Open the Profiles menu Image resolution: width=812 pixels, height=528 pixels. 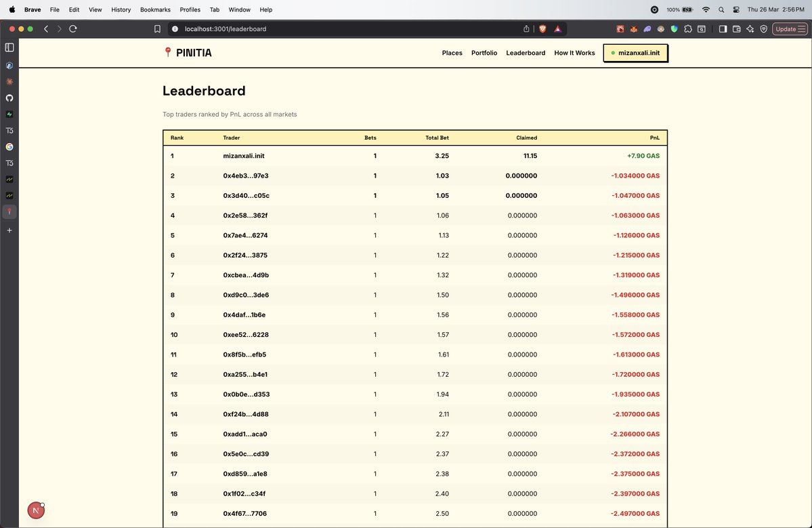[x=190, y=9]
